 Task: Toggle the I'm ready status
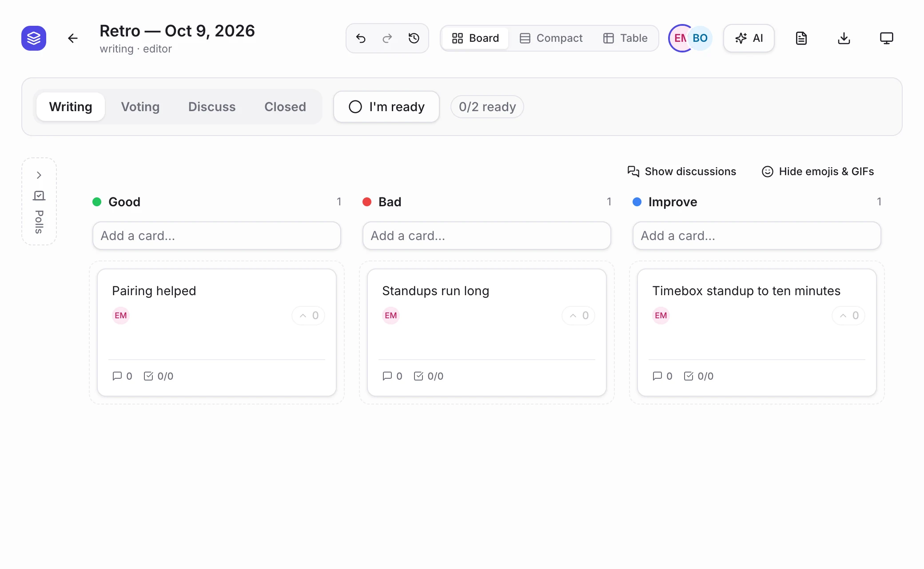(x=386, y=107)
